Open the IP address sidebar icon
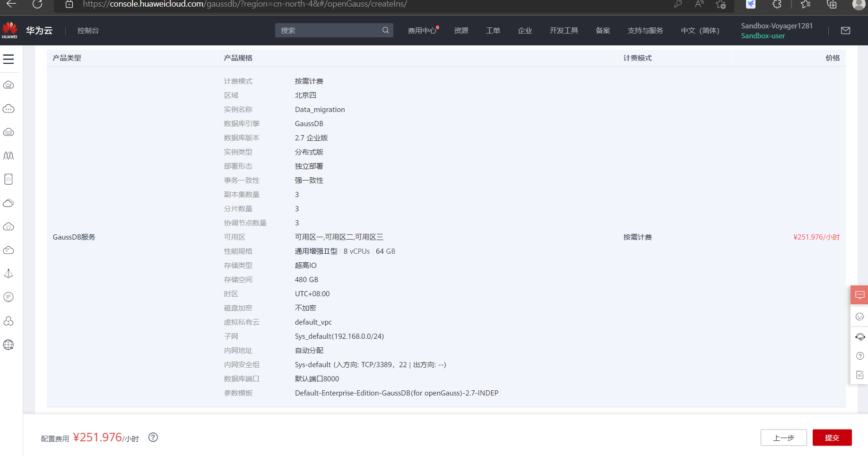This screenshot has height=456, width=868. (x=9, y=297)
